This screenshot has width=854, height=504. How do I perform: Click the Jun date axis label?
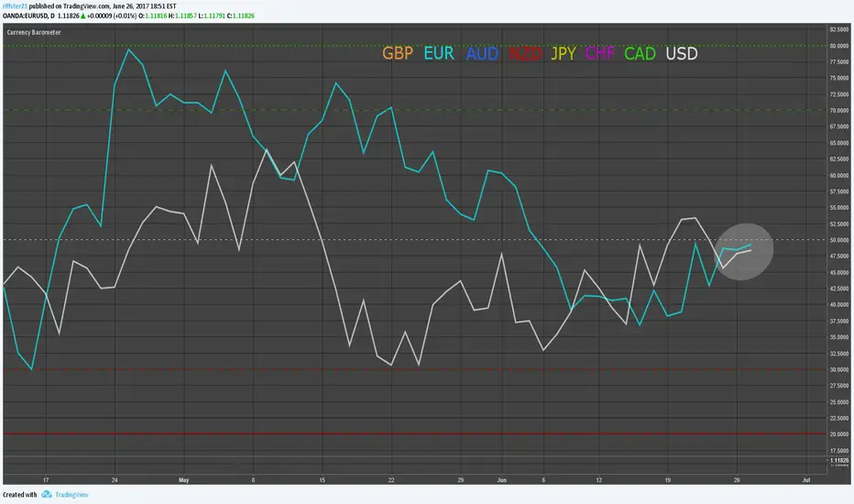click(x=502, y=480)
